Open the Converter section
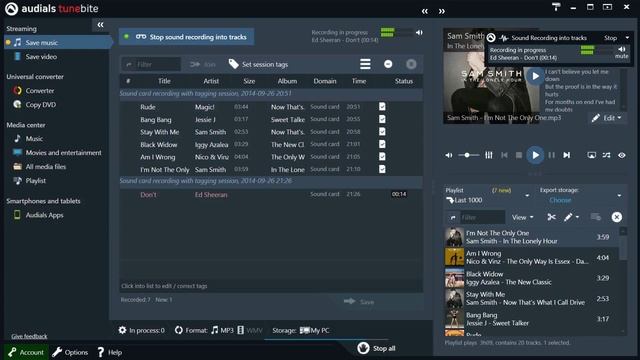640x360 pixels. 40,91
